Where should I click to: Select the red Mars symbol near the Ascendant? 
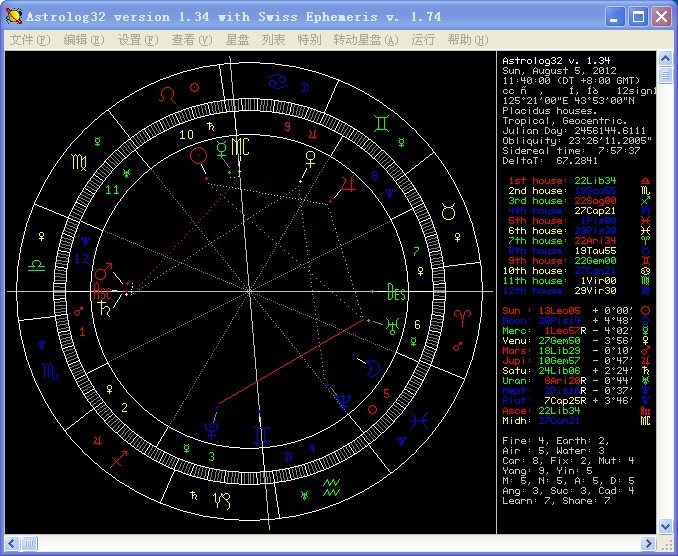click(102, 273)
